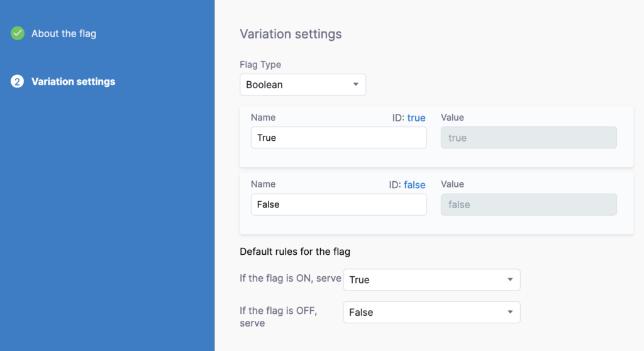
Task: Click the Default rules for the flag label
Action: tap(295, 252)
